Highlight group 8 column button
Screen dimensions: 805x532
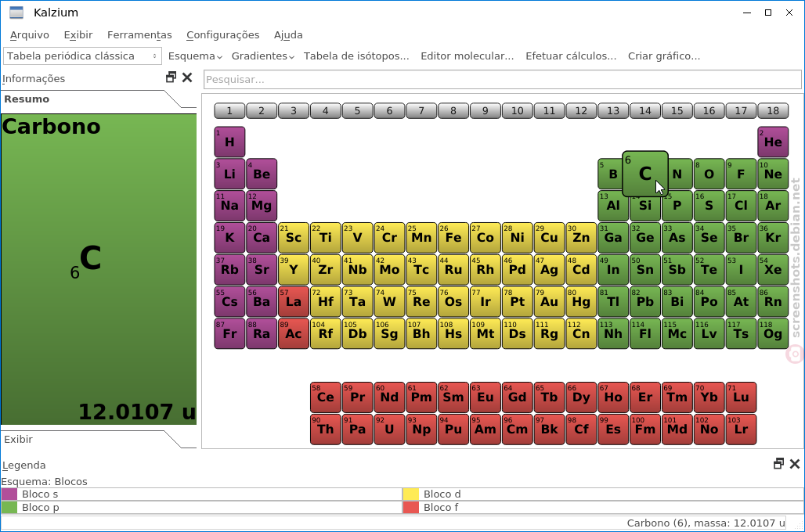tap(453, 110)
